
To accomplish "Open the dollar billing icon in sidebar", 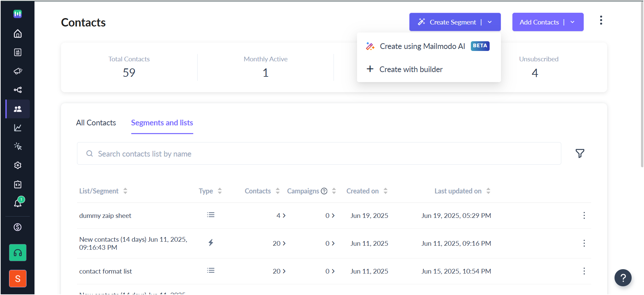I will click(x=18, y=227).
